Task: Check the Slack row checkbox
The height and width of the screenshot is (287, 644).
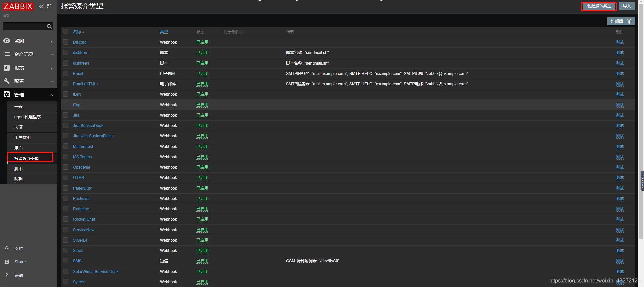Action: pos(66,250)
